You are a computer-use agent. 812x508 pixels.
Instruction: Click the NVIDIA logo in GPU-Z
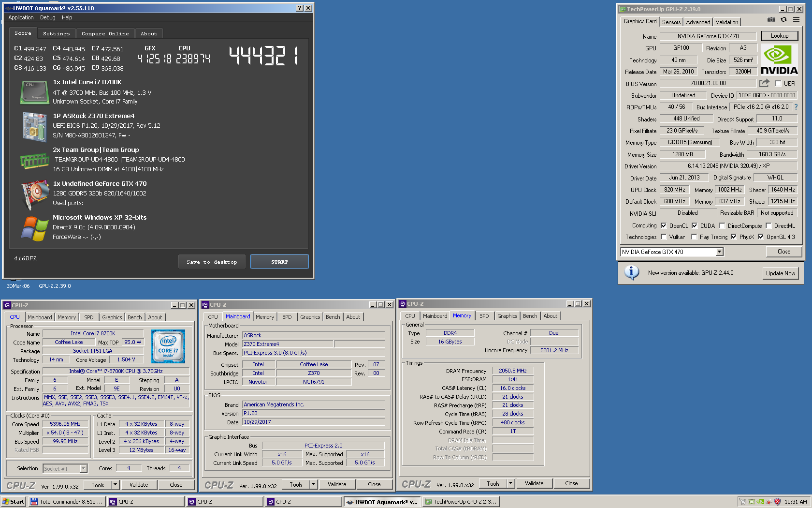click(x=779, y=60)
